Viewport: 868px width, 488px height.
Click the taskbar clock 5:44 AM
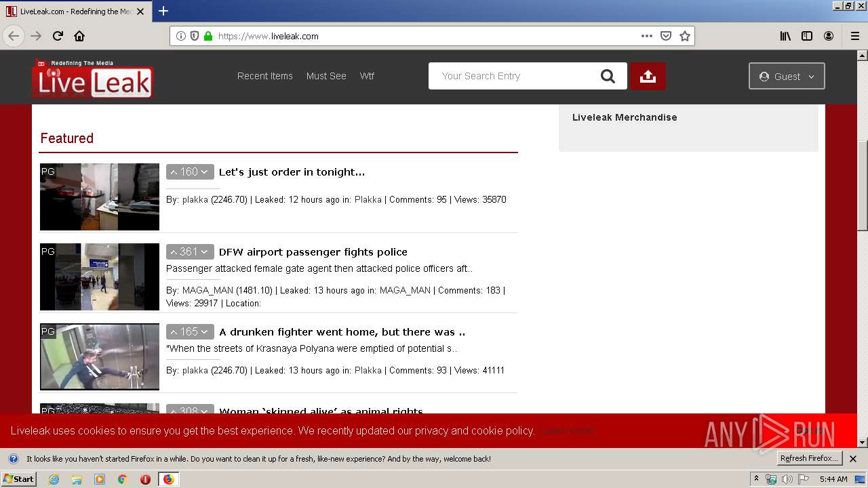point(833,479)
